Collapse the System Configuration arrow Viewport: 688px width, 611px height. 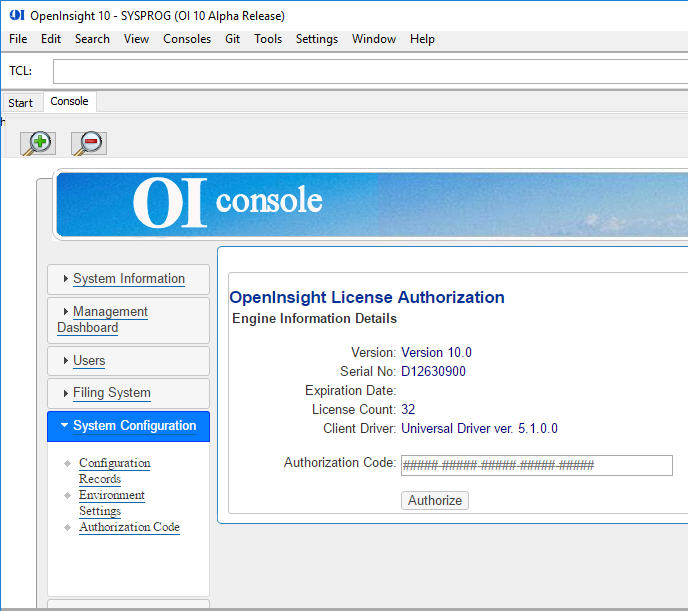point(64,425)
